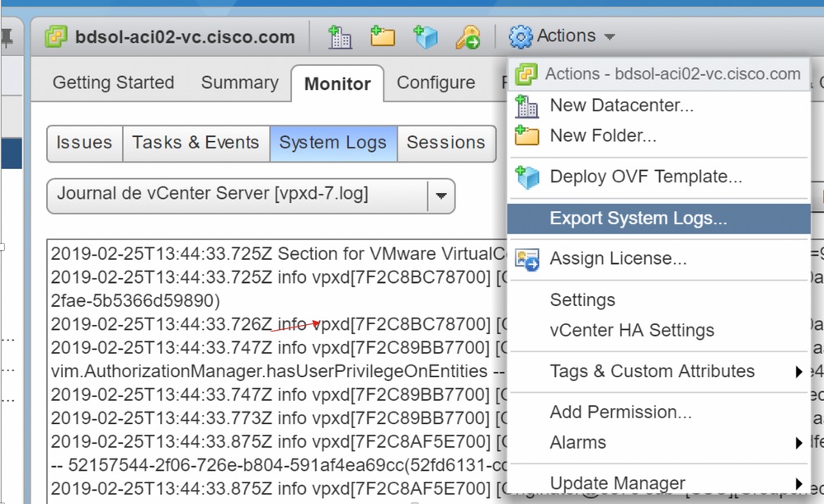Open vCenter HA Settings

[630, 330]
